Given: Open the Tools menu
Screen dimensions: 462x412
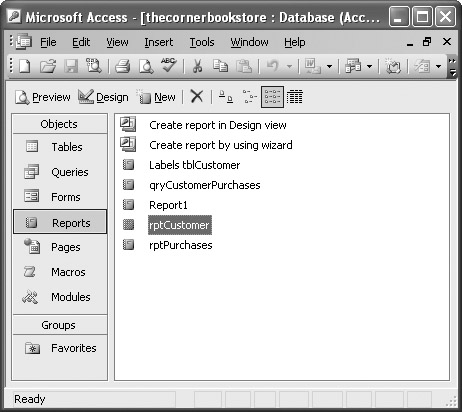Looking at the screenshot, I should point(202,42).
